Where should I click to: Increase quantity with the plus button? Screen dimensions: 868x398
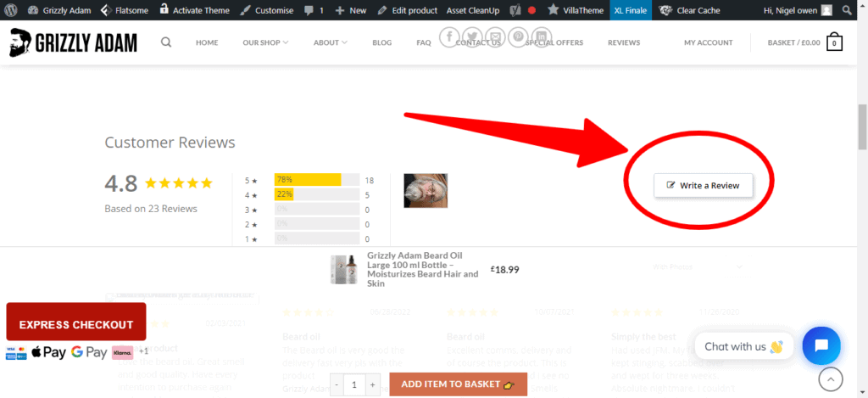(x=372, y=384)
